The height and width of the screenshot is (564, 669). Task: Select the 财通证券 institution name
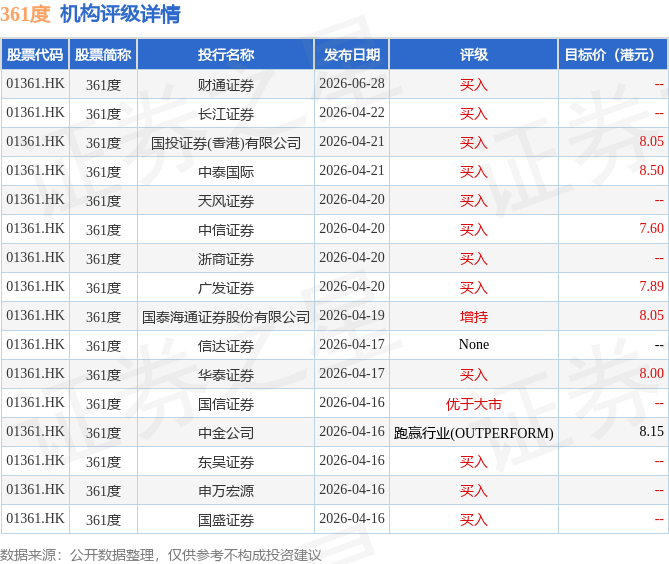pos(226,84)
